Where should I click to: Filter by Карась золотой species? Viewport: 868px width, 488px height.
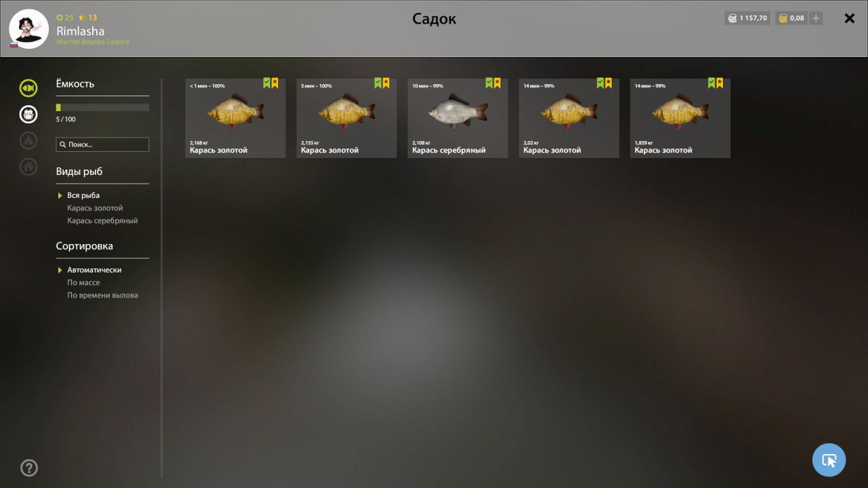(95, 208)
